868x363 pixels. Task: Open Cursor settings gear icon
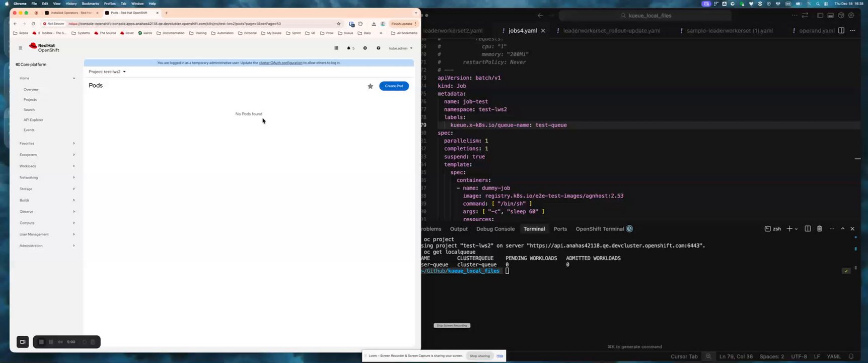coord(851,16)
